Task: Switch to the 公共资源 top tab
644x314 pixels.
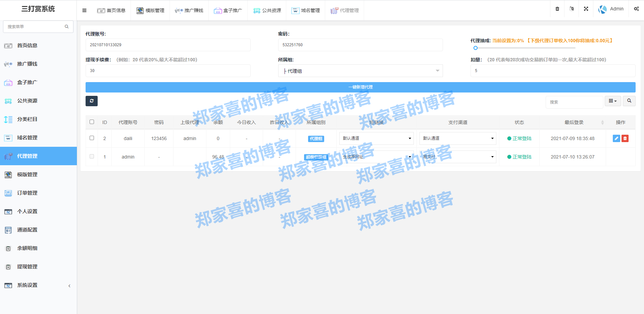Action: click(x=267, y=10)
